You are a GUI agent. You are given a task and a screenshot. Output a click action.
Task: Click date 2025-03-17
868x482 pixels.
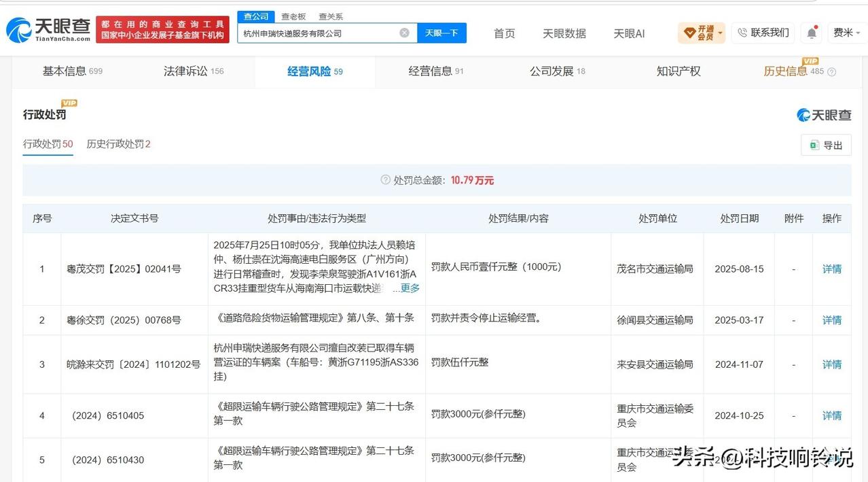[739, 320]
